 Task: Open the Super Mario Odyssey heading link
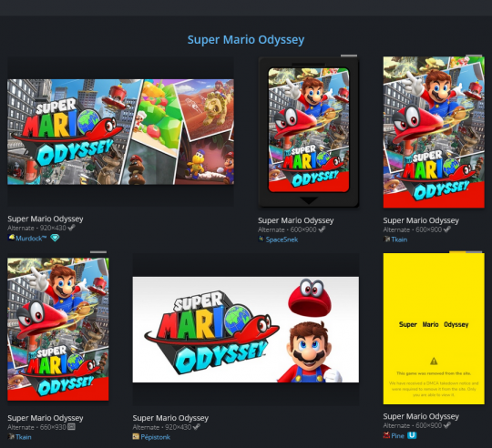point(246,40)
